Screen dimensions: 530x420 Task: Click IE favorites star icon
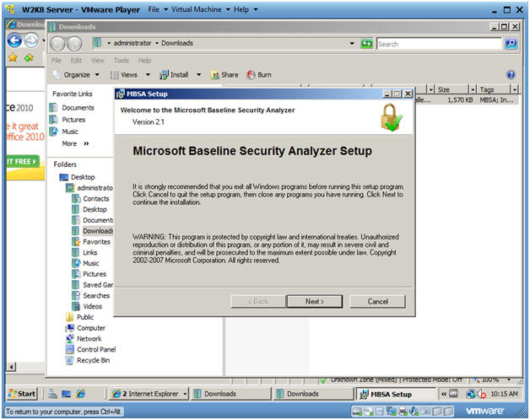pos(14,58)
